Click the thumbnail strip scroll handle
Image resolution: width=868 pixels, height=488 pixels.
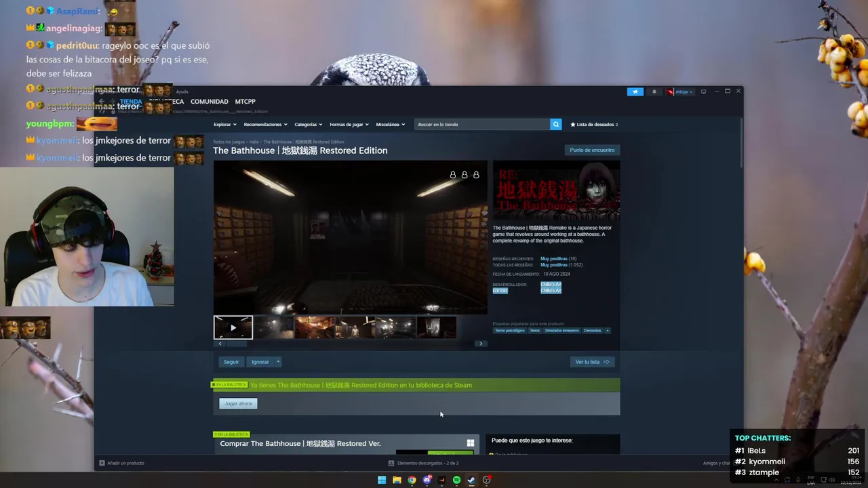(x=237, y=344)
